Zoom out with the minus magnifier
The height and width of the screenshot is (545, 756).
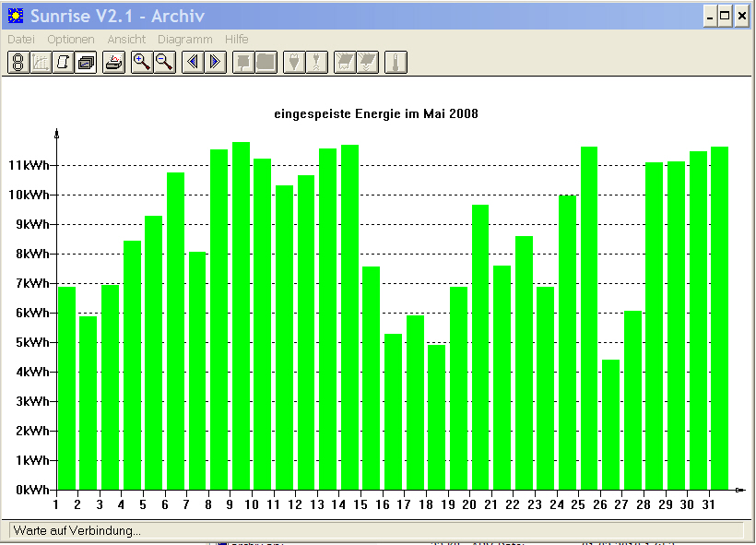[164, 62]
